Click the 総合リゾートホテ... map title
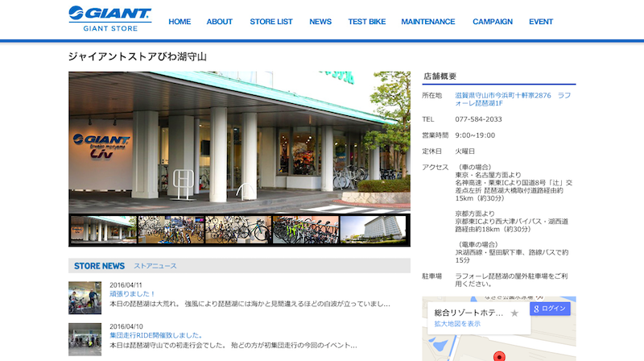This screenshot has height=361, width=644. [x=469, y=313]
